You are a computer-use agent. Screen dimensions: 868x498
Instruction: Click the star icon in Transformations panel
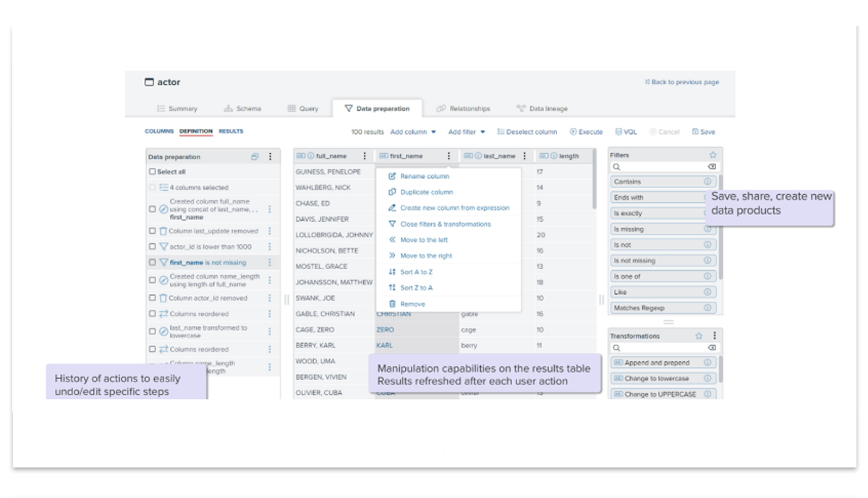pyautogui.click(x=699, y=336)
